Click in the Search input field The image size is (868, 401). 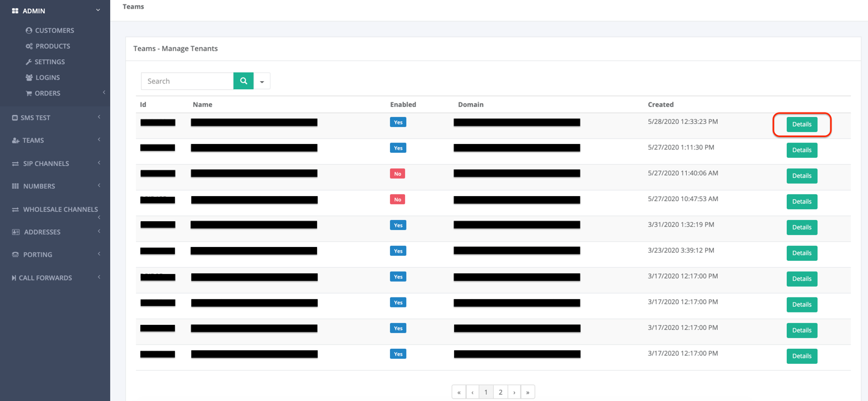[x=187, y=81]
